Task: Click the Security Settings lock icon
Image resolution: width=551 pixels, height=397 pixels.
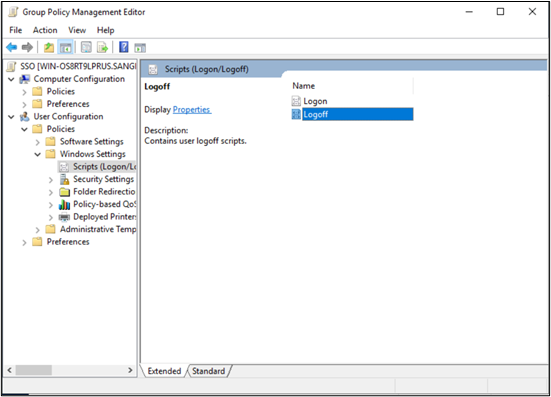Action: 64,180
